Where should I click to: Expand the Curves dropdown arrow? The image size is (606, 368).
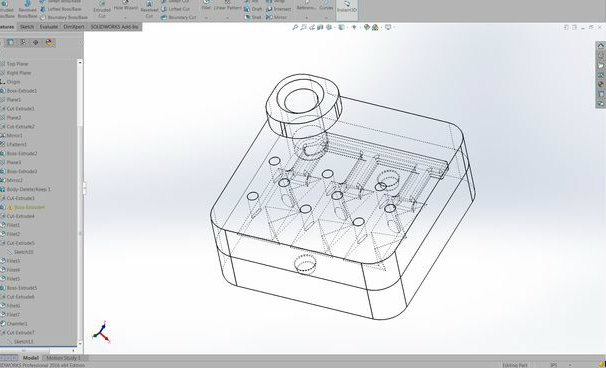327,18
